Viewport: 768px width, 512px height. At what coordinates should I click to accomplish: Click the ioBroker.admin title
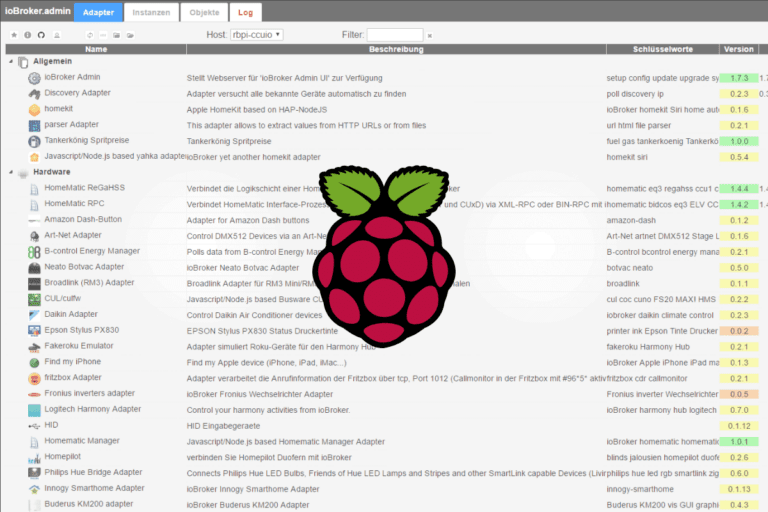[x=38, y=11]
